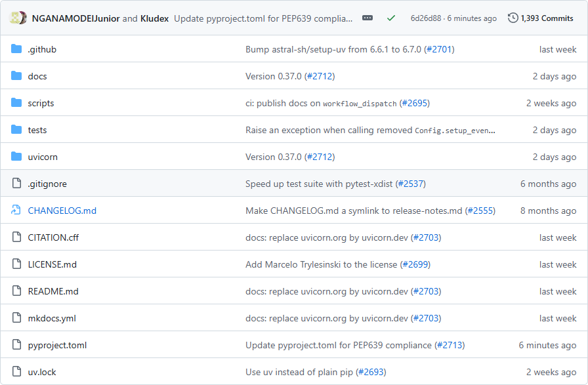The height and width of the screenshot is (385, 588).
Task: Click the pyproject.toml file icon
Action: click(16, 345)
